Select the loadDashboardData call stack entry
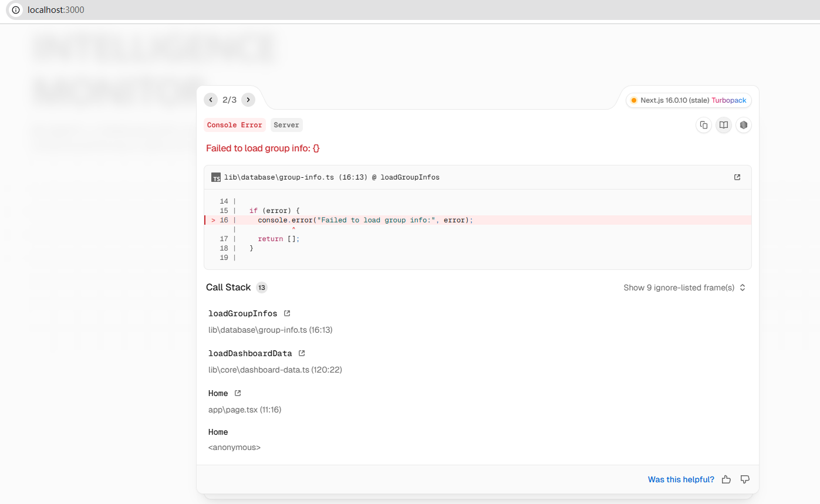 [250, 353]
